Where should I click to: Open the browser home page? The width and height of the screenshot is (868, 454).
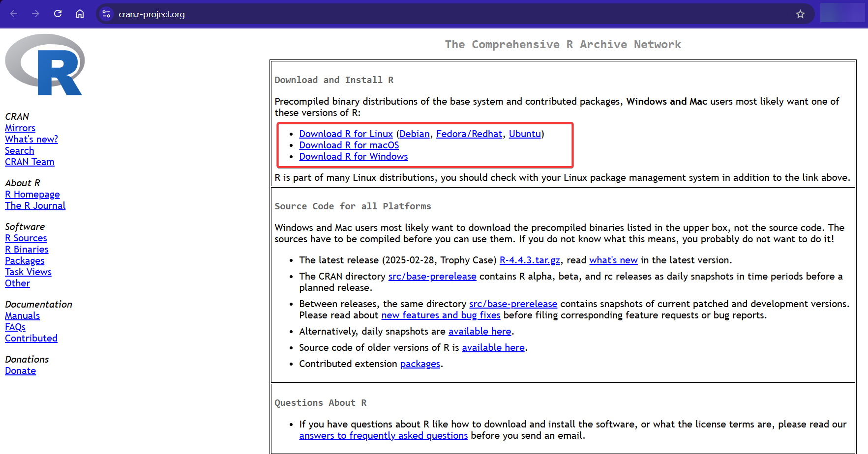tap(80, 14)
